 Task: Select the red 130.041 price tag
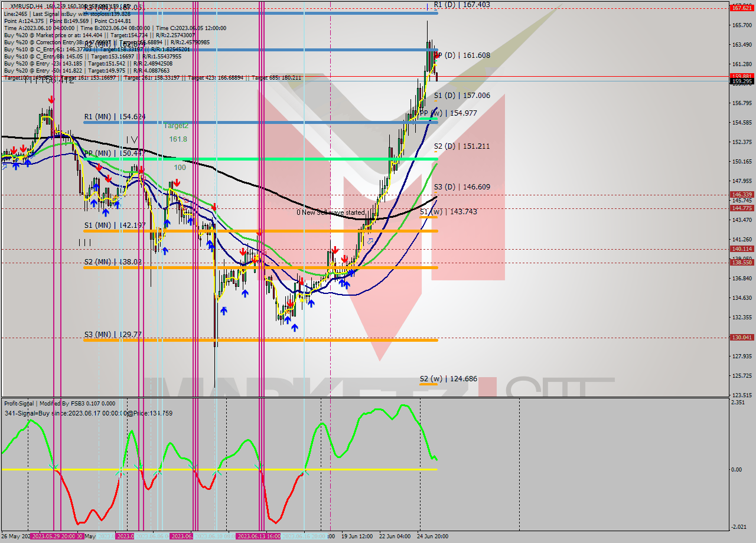click(741, 338)
